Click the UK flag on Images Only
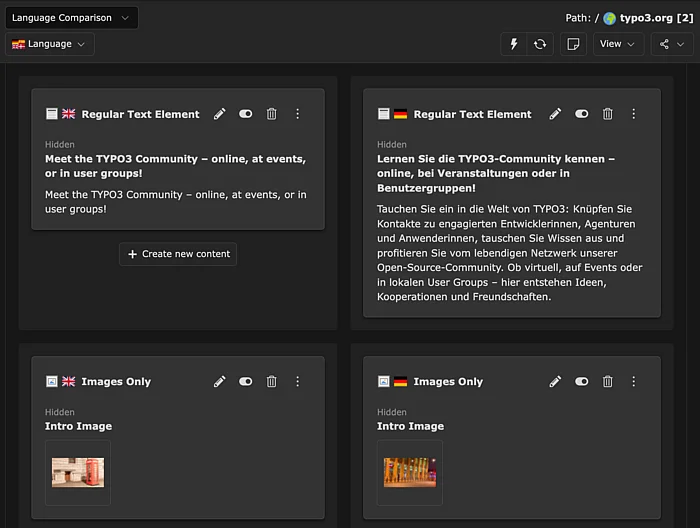 [x=68, y=382]
